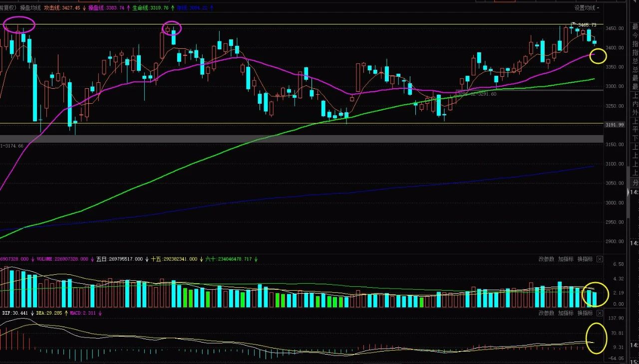This screenshot has height=364, width=639.
Task: Click the 3191.99 support line price label
Action: 615,125
